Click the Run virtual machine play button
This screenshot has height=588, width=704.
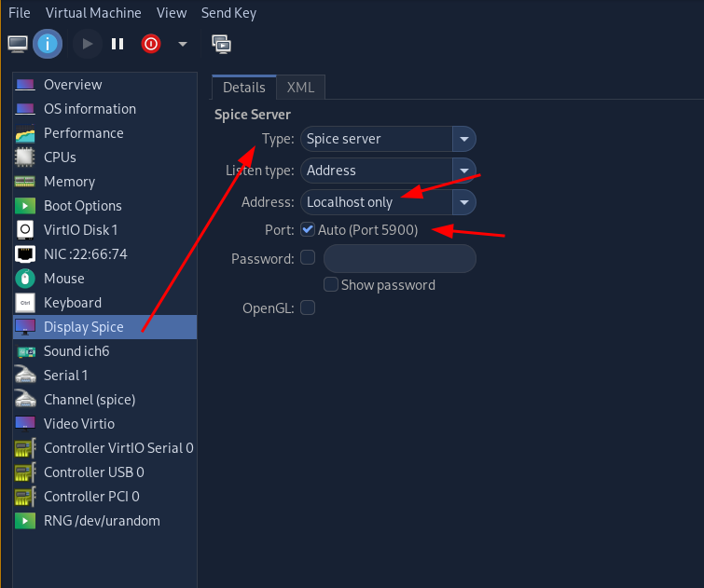(x=87, y=44)
